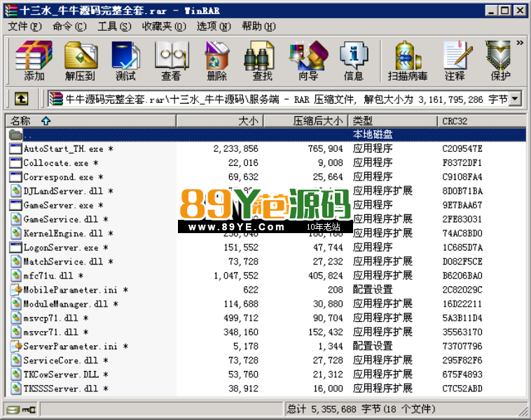Image resolution: width=531 pixels, height=420 pixels.
Task: Sort by 类型 column header
Action: click(393, 121)
